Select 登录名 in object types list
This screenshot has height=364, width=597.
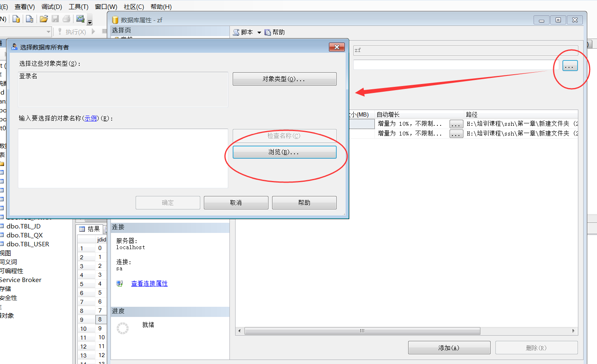(28, 76)
